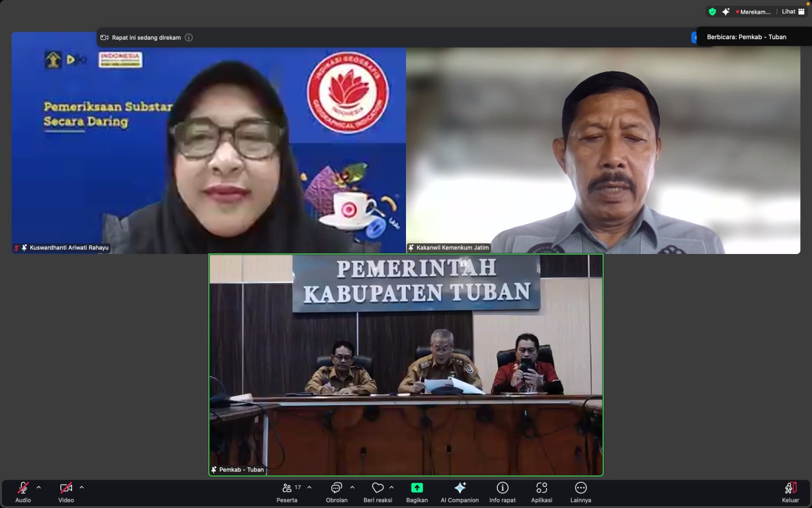The image size is (812, 508).
Task: Expand audio options with the Audio chevron
Action: 38,487
